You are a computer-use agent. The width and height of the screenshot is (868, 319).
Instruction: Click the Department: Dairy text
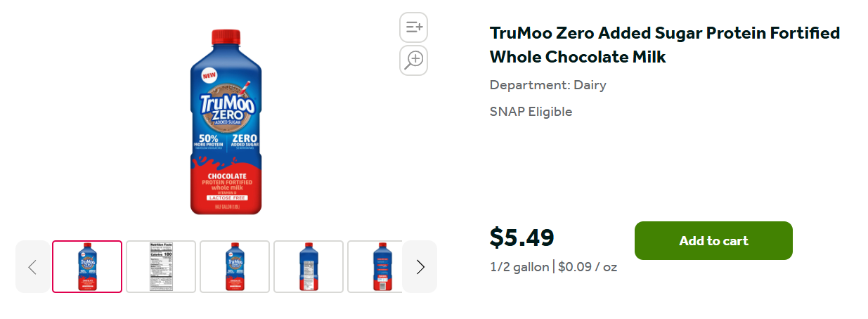(x=548, y=85)
